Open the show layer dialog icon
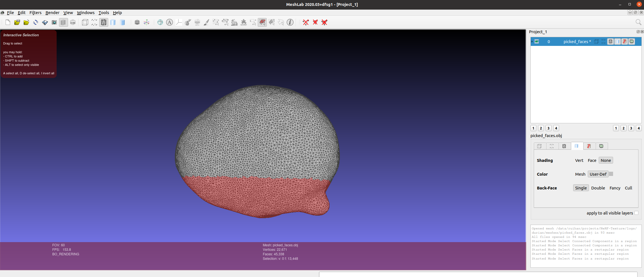This screenshot has height=277, width=644. click(64, 22)
